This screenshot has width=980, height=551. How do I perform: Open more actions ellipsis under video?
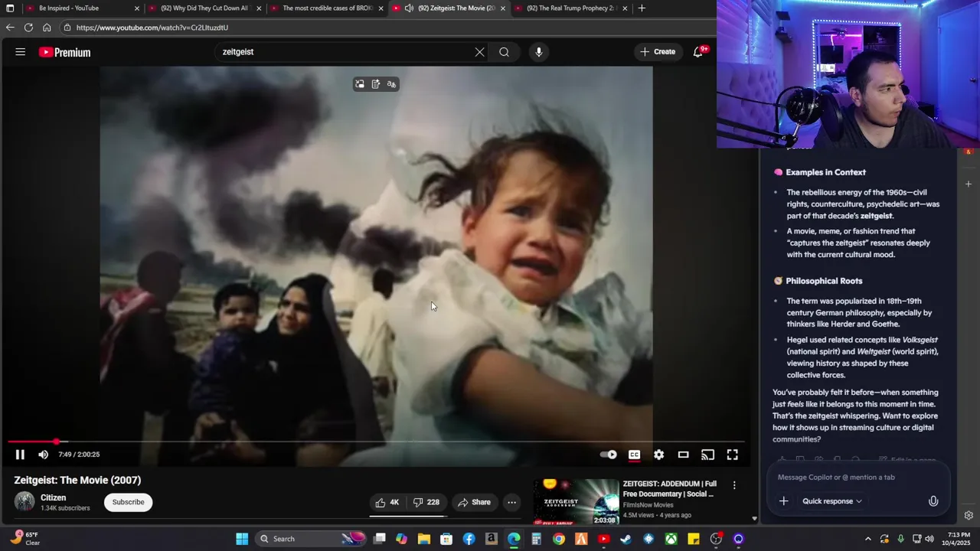tap(511, 502)
